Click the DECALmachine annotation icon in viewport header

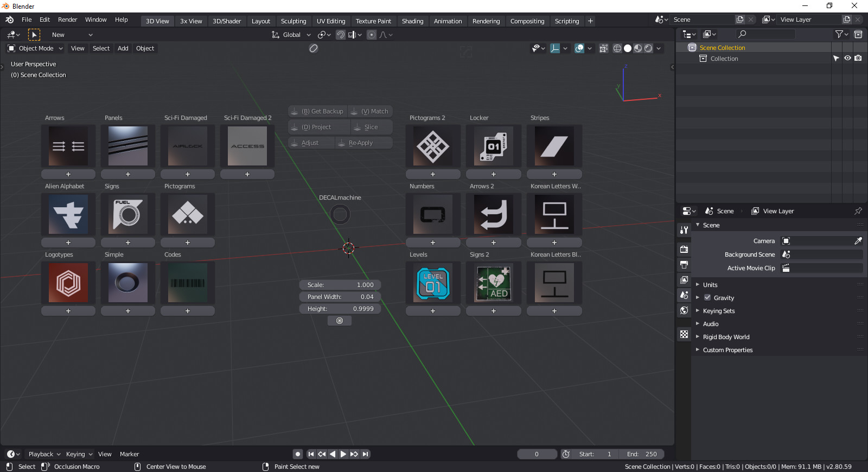(314, 48)
